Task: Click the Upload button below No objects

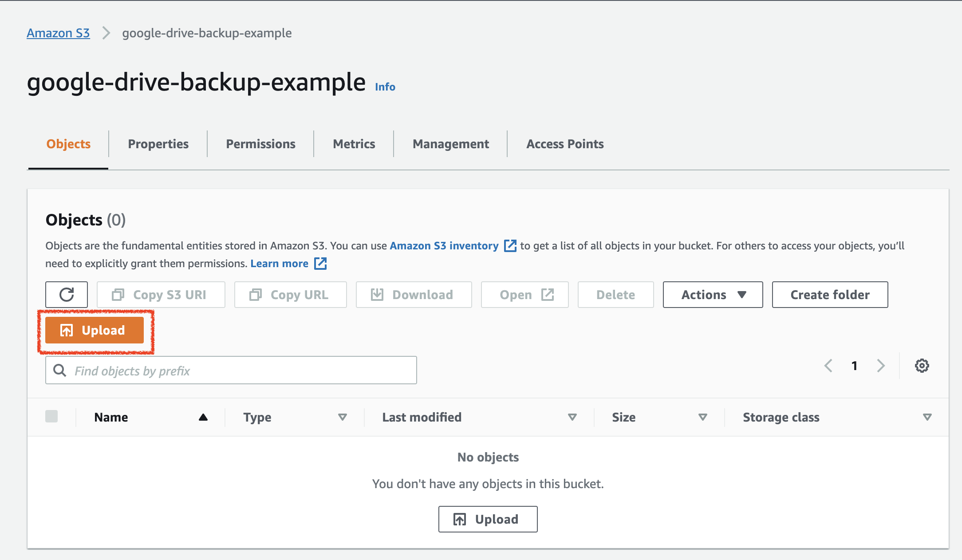Action: [488, 519]
